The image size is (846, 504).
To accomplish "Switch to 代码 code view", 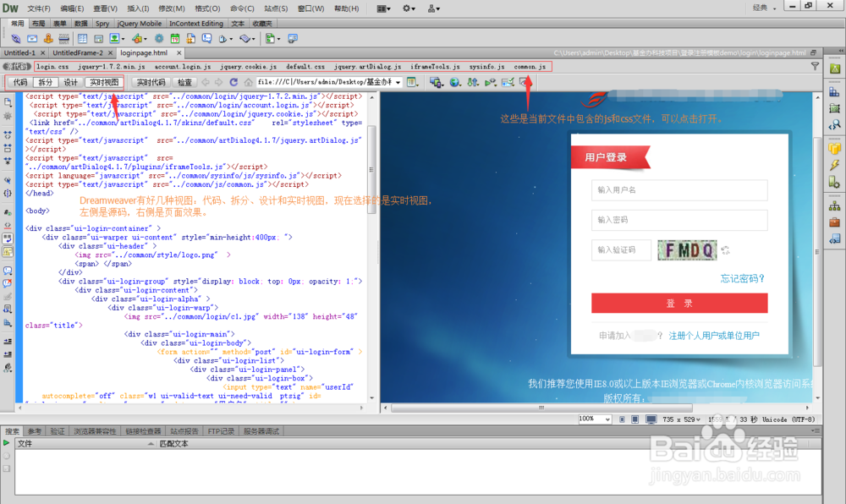I will tap(20, 82).
